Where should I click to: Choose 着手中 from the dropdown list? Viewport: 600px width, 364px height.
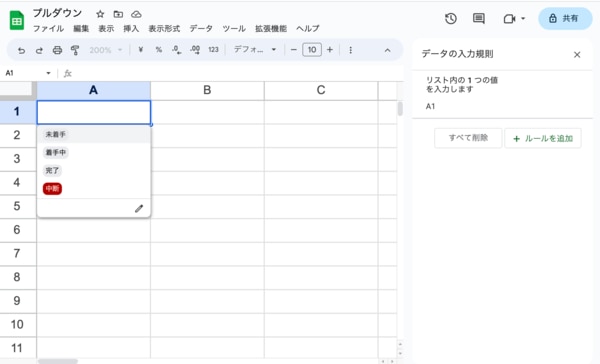(94, 152)
